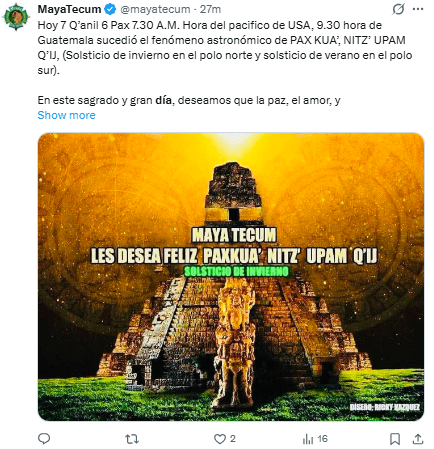Image resolution: width=434 pixels, height=449 pixels.
Task: Click the blue verified badge
Action: click(x=110, y=9)
